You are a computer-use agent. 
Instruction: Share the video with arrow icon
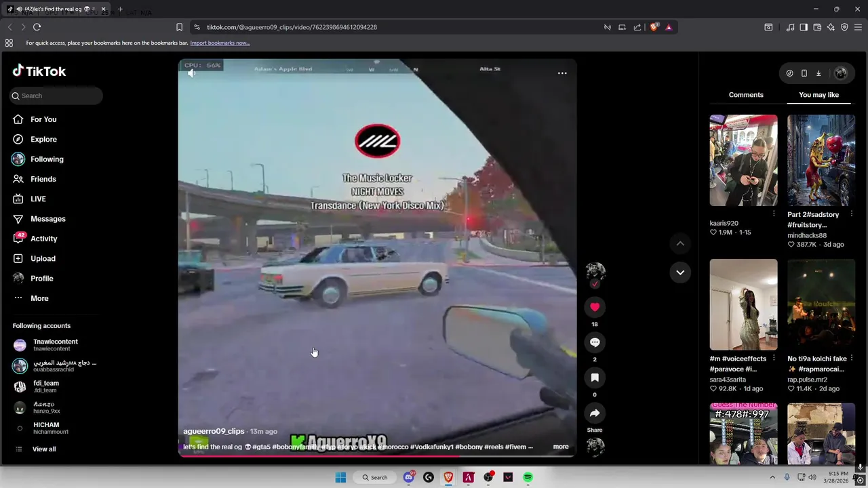click(595, 413)
